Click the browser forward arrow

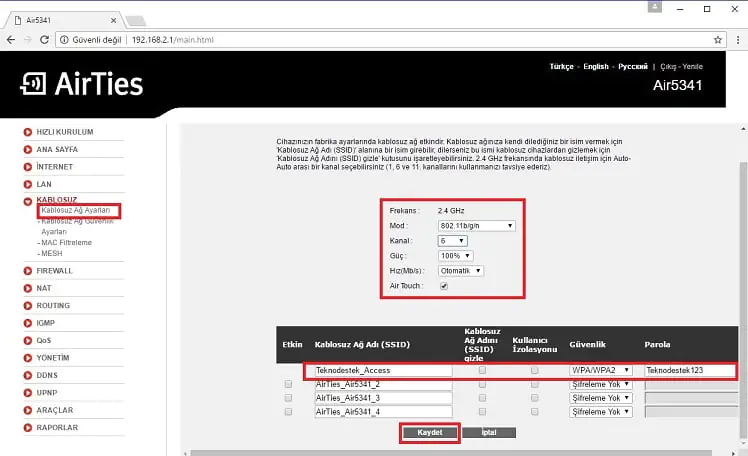(28, 40)
